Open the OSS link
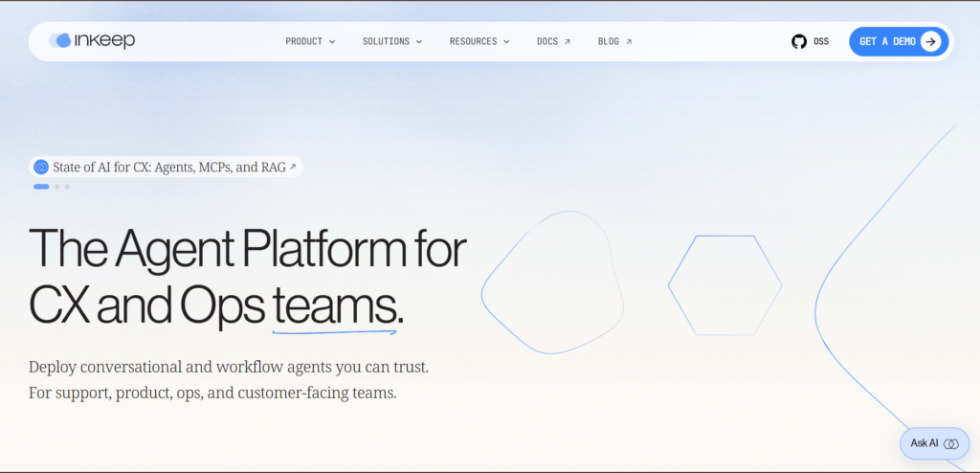The height and width of the screenshot is (473, 980). click(x=820, y=42)
